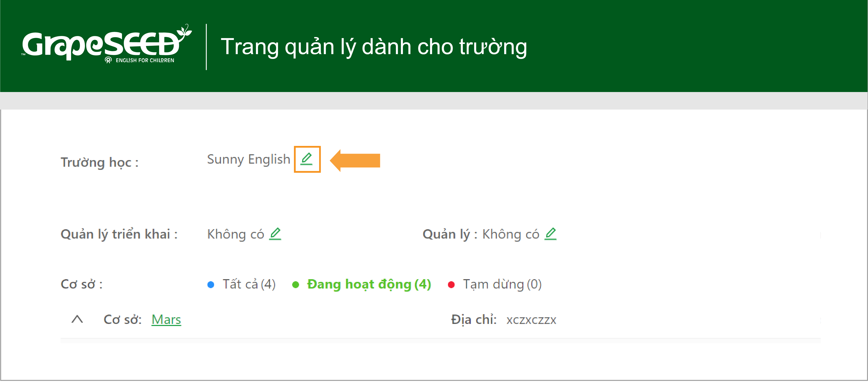Image resolution: width=868 pixels, height=382 pixels.
Task: Show Tạm dừng (0) campuses
Action: [x=495, y=284]
